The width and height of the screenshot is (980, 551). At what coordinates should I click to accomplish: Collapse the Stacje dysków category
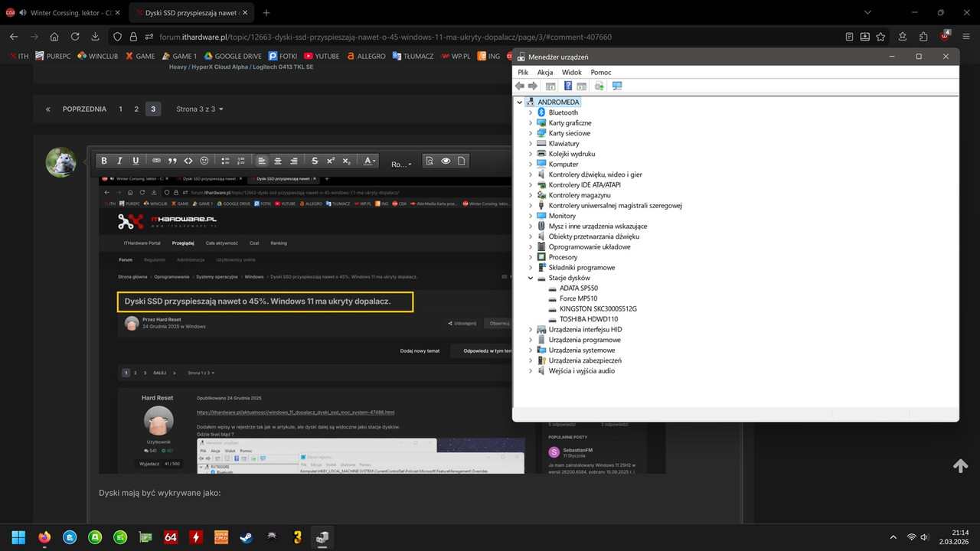point(531,278)
